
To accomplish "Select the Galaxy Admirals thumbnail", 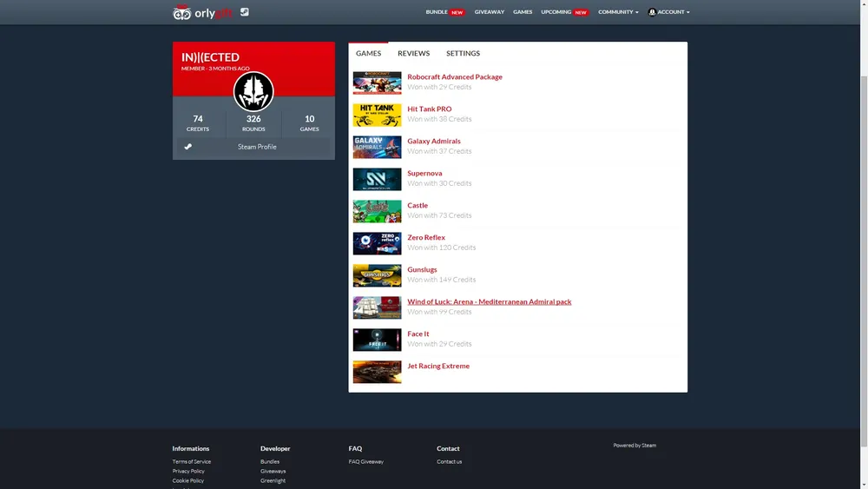I will (377, 147).
